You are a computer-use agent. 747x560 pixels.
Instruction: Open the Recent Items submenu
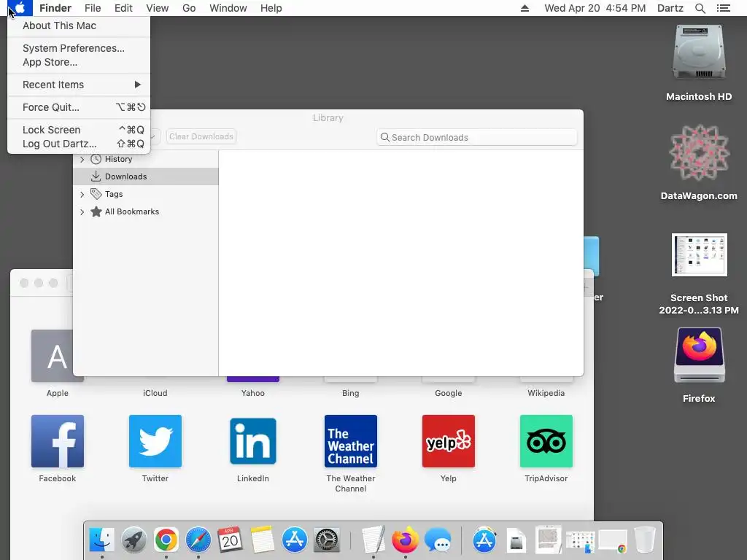(79, 85)
